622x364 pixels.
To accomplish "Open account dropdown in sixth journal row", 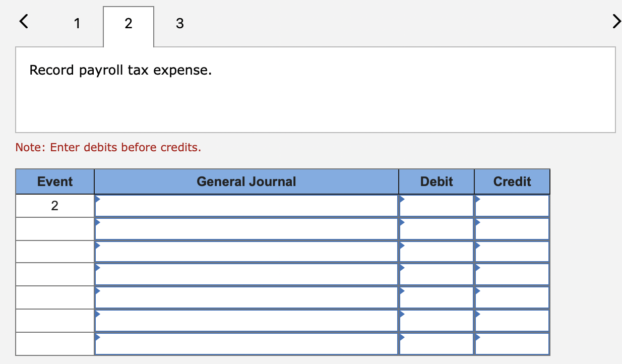I will (x=246, y=321).
